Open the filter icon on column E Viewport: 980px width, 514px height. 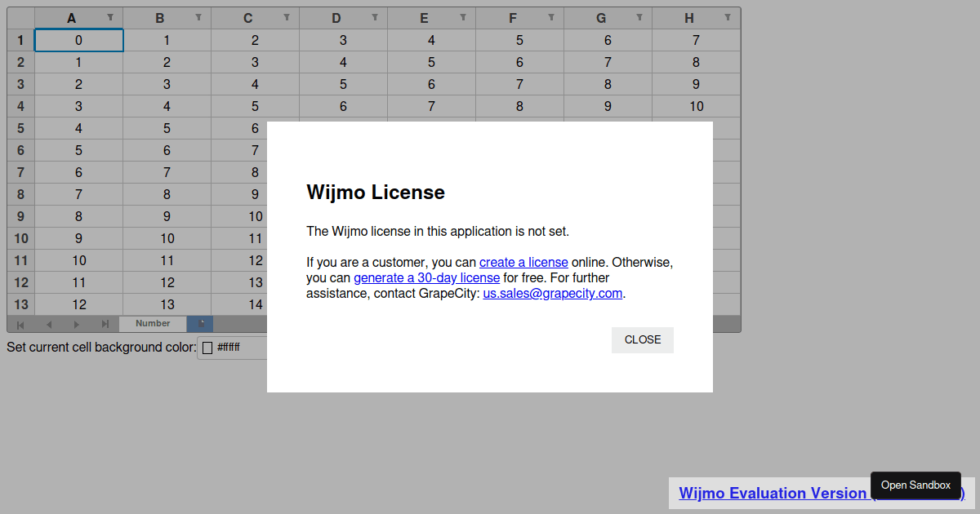pos(463,18)
